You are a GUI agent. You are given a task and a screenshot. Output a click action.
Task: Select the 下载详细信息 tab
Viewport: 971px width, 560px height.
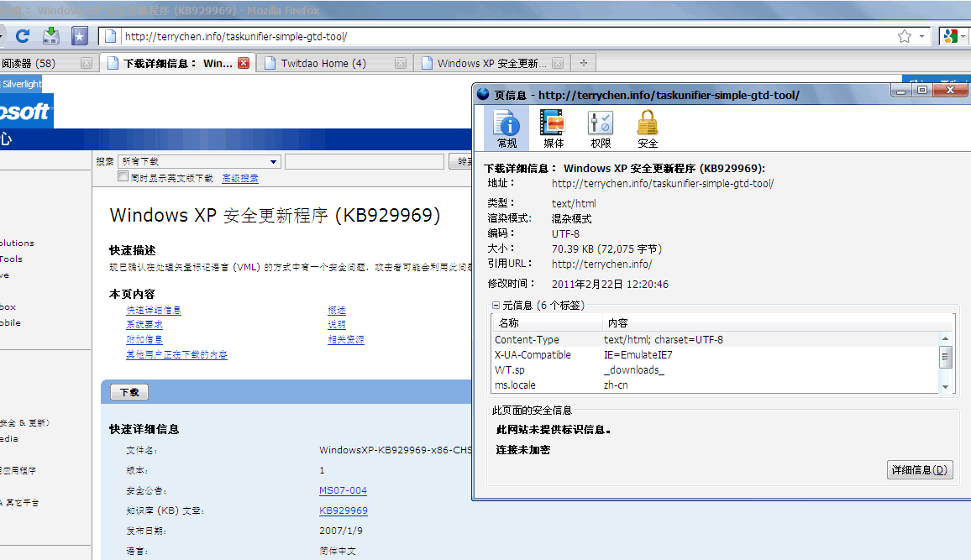pos(178,63)
